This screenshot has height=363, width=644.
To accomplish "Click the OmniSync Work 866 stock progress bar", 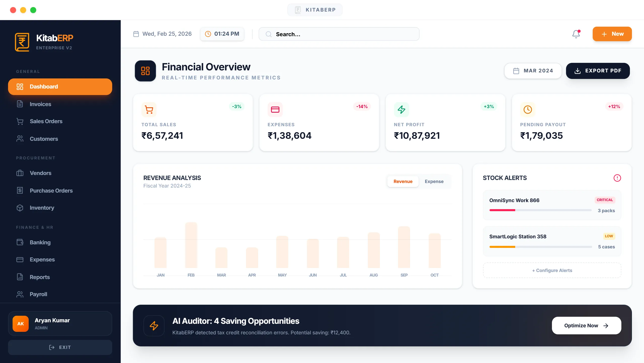I will point(540,210).
